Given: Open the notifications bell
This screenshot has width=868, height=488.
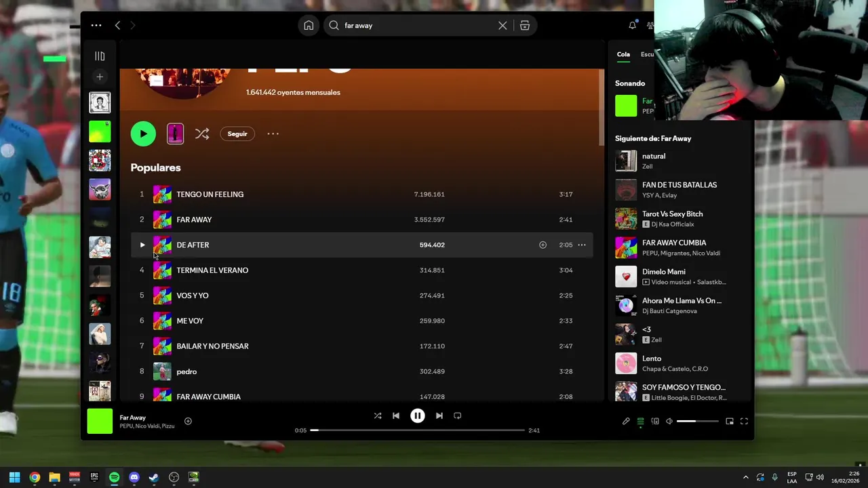Looking at the screenshot, I should [x=632, y=25].
